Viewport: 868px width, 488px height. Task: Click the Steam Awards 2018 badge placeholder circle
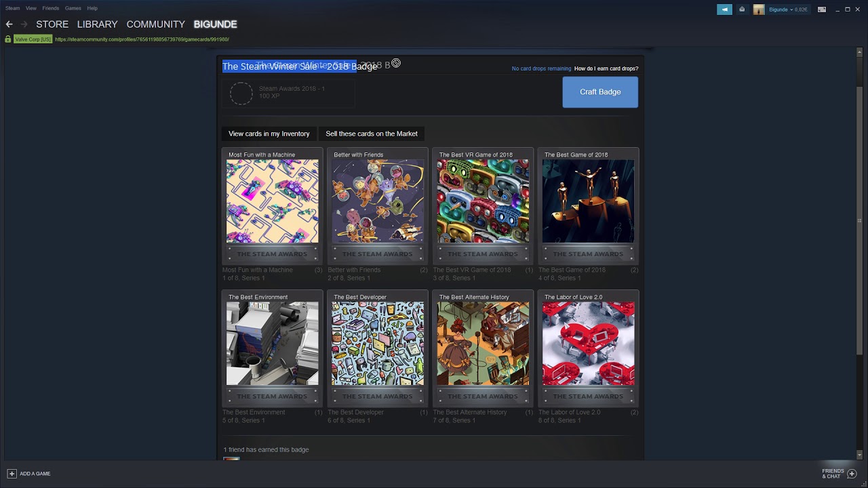[x=241, y=93]
